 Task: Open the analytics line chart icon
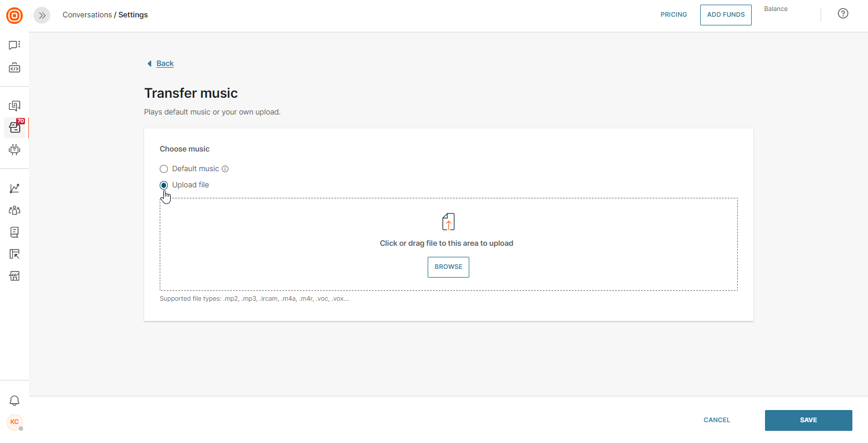pyautogui.click(x=14, y=189)
